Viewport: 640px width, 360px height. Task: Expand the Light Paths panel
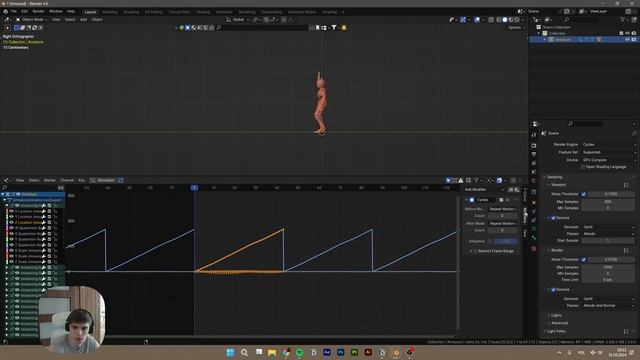556,331
